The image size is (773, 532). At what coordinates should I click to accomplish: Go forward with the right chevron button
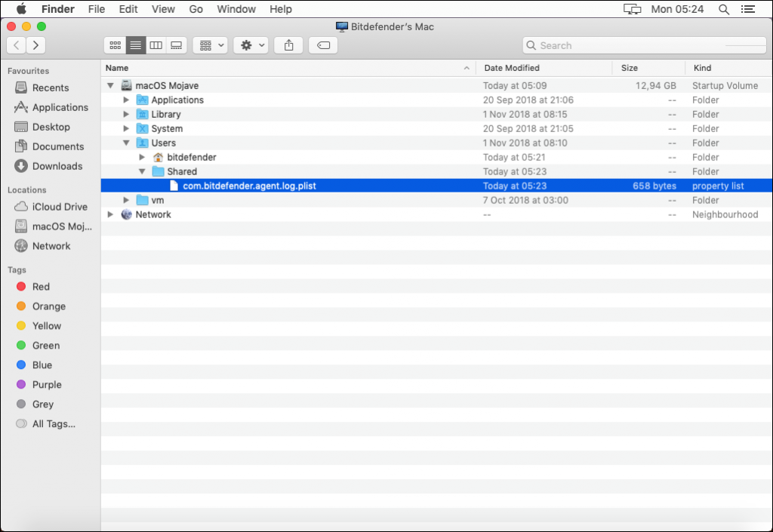[35, 45]
